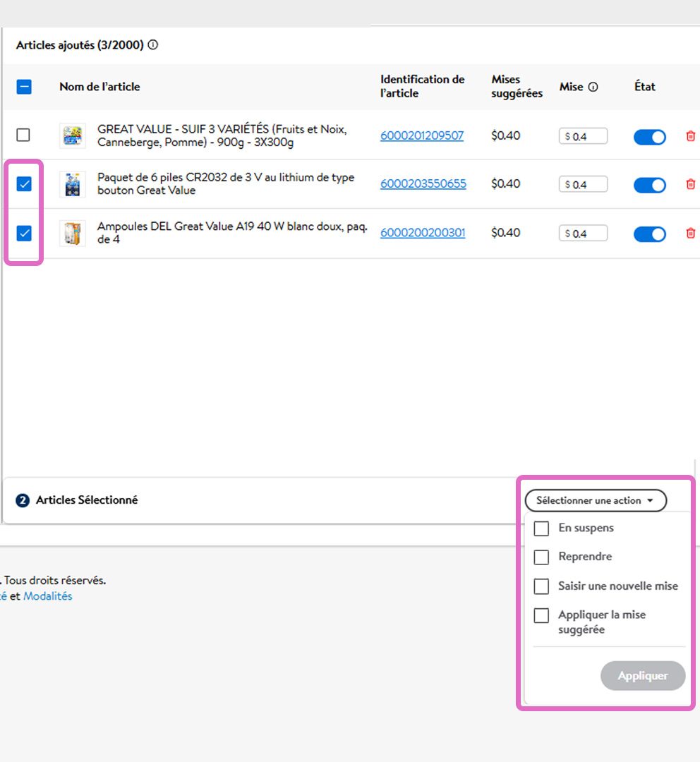Click info icon beside Articles ajoutés
This screenshot has width=700, height=762.
tap(153, 44)
